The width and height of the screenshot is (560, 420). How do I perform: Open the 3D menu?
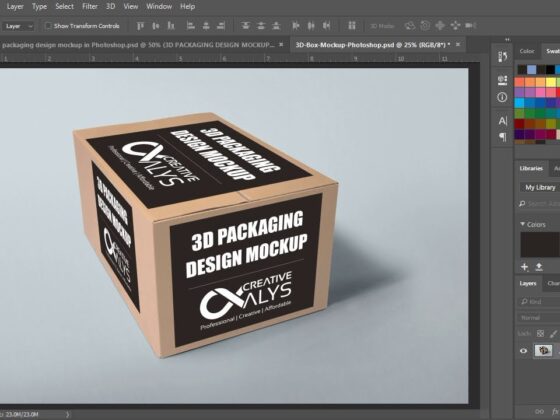click(110, 6)
